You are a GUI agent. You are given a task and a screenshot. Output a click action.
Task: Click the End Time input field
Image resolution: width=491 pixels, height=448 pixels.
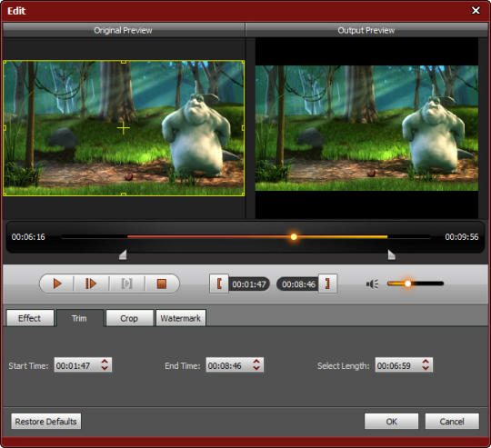[x=235, y=365]
